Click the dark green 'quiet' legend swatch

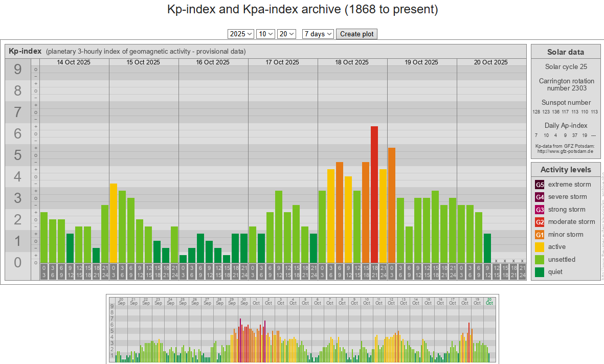click(x=540, y=272)
